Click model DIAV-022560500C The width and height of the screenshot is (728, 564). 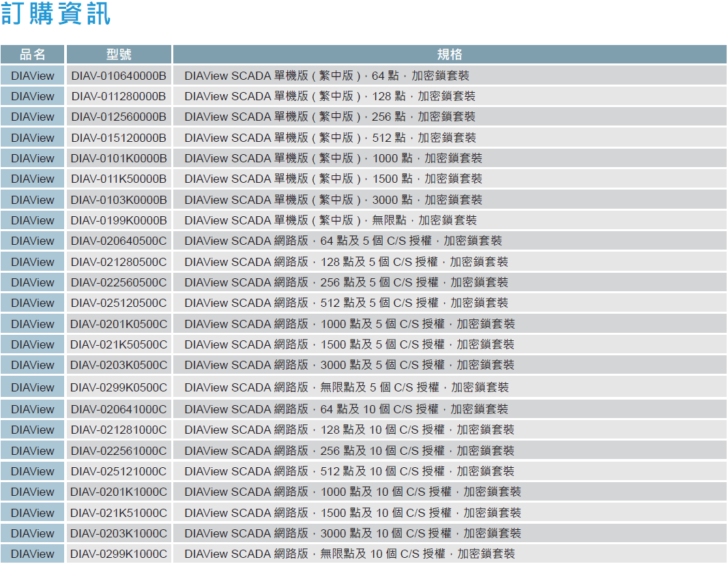[x=119, y=283]
